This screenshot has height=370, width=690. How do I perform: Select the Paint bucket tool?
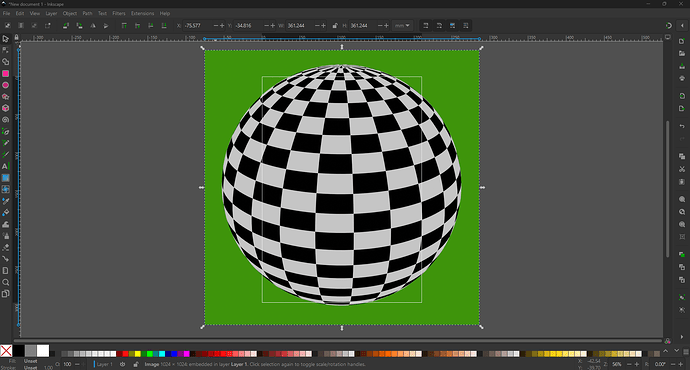click(x=5, y=212)
